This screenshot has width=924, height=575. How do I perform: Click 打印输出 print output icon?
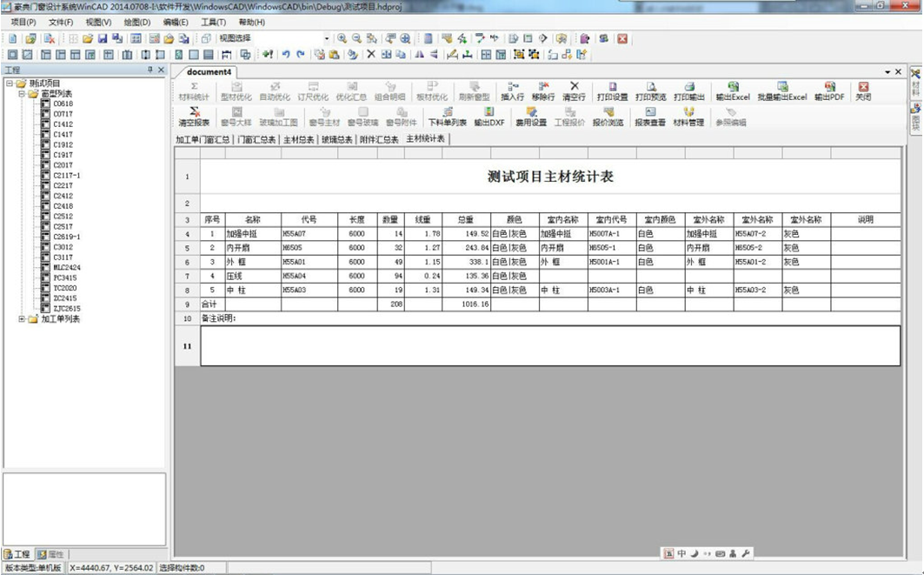pos(689,91)
